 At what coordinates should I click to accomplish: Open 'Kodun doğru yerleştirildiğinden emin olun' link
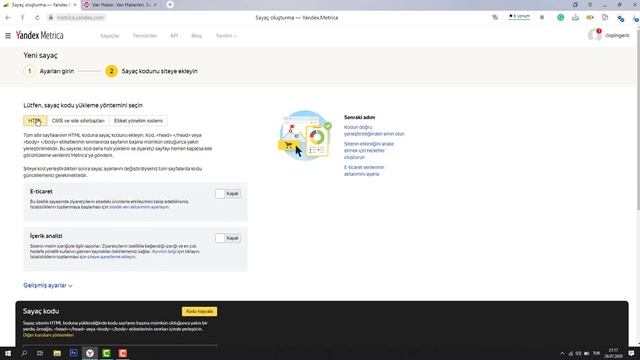coord(374,131)
